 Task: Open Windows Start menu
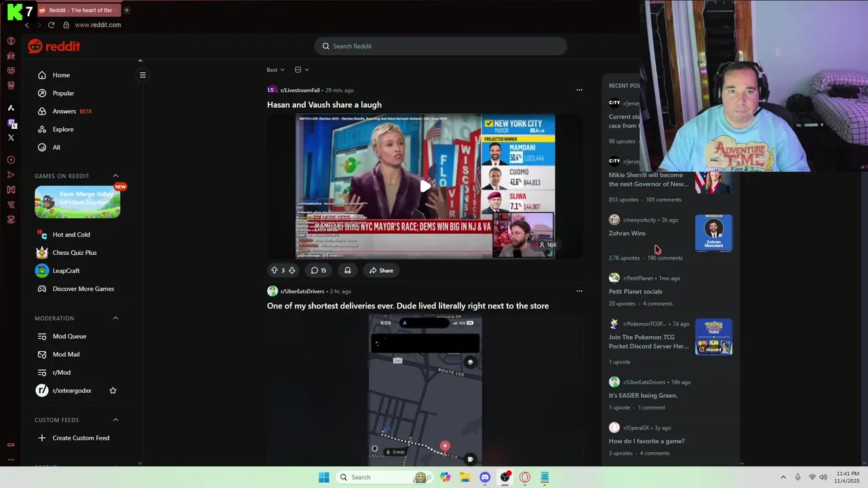324,477
